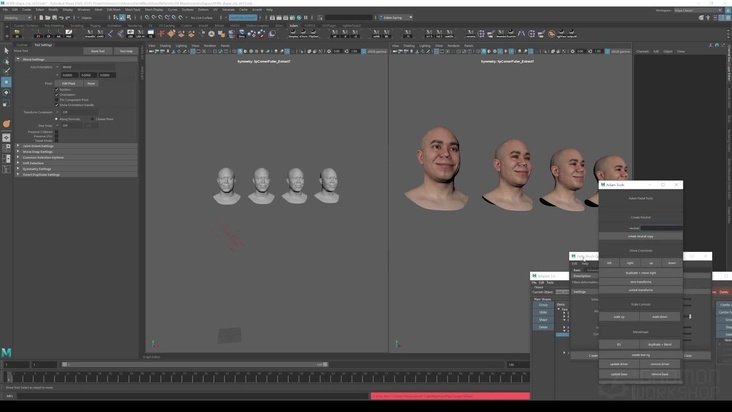Click Open Scene folder icon in status line

click(48, 18)
